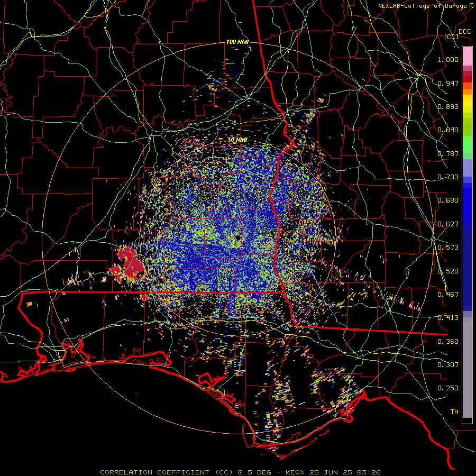Pick the pink top segment of color scale
Screen dimensions: 476x476
pyautogui.click(x=467, y=57)
